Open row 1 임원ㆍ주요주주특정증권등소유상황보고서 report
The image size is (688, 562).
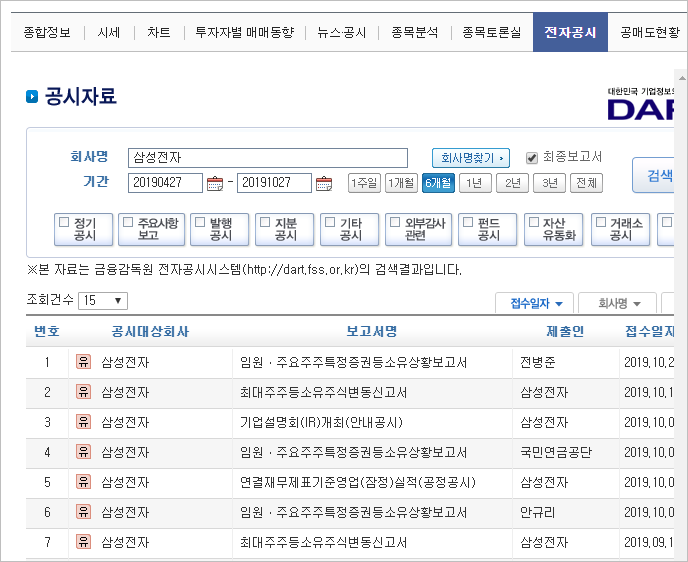[x=353, y=362]
